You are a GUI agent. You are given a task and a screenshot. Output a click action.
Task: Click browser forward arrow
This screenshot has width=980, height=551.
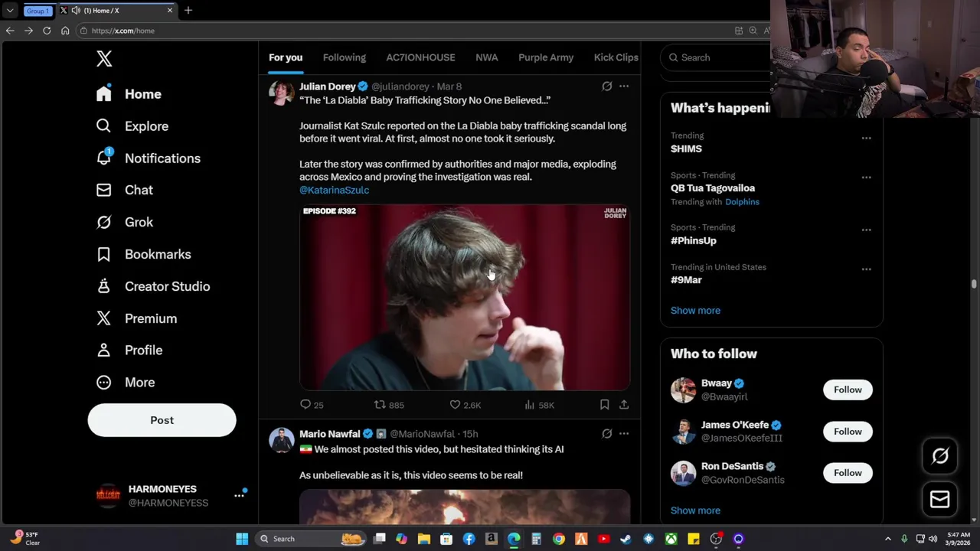tap(28, 31)
